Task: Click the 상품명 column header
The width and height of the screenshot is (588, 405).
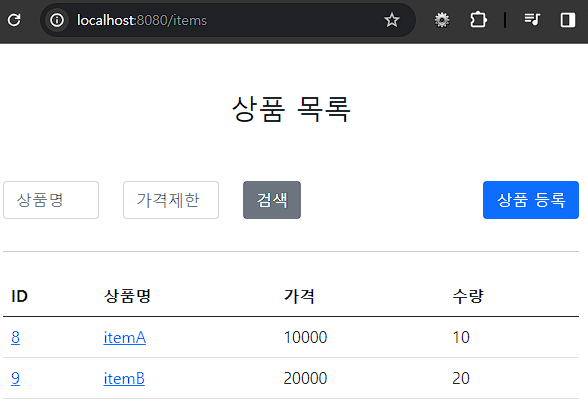Action: (x=128, y=296)
